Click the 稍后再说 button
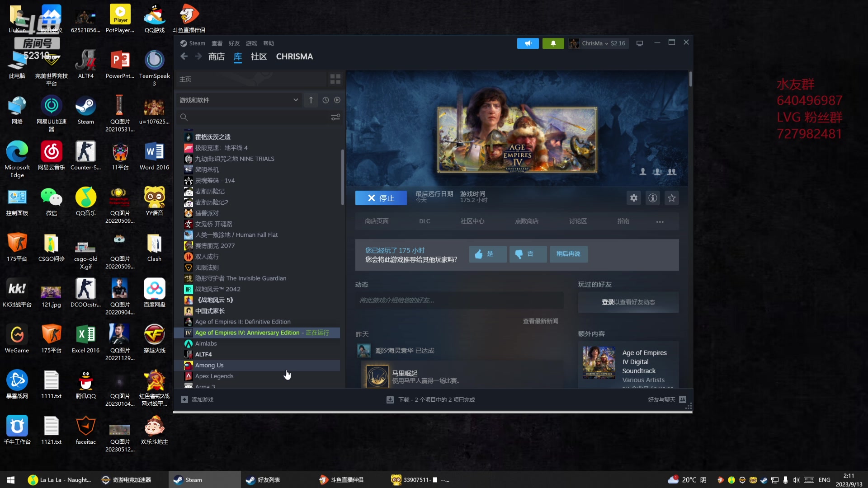This screenshot has width=868, height=488. coord(568,254)
